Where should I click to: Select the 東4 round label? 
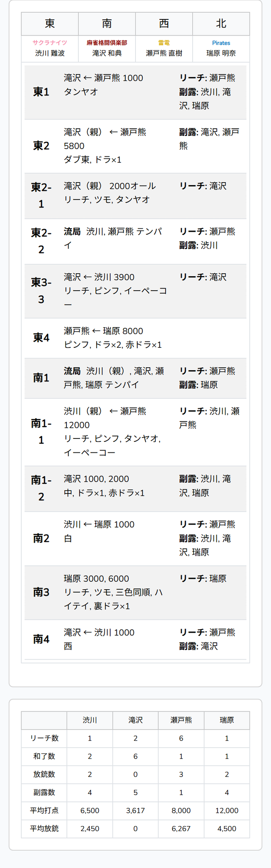[41, 338]
